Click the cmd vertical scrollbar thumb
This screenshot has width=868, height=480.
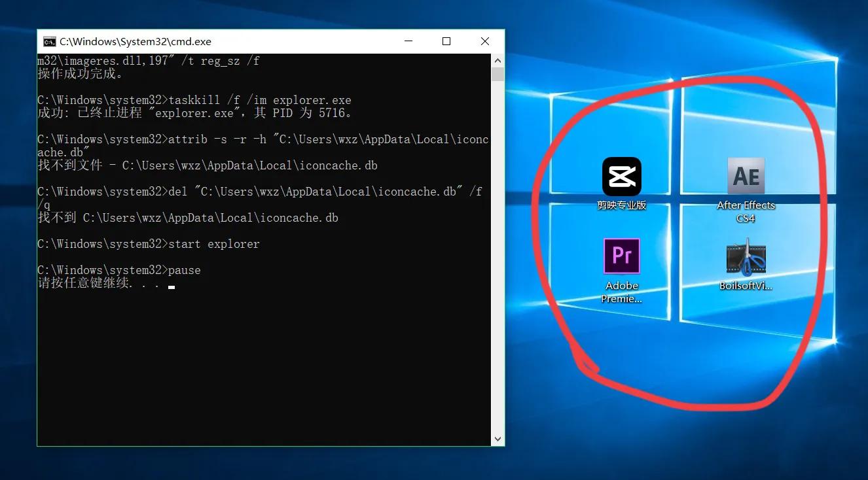click(x=497, y=74)
